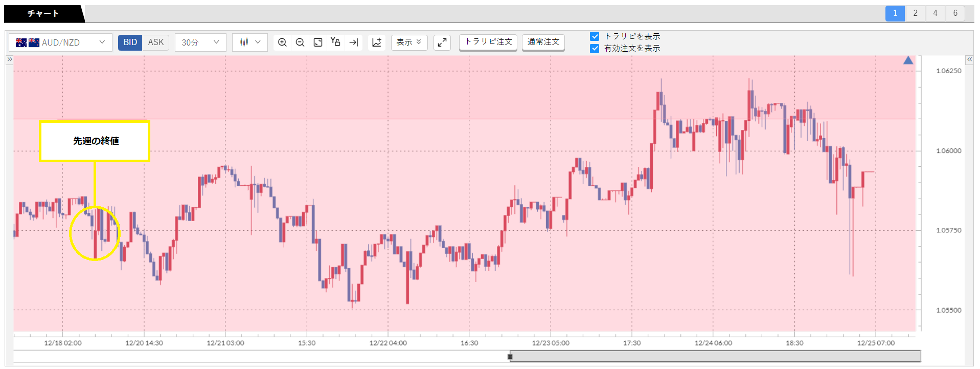980x369 pixels.
Task: Expand chart to fullscreen
Action: (x=442, y=42)
